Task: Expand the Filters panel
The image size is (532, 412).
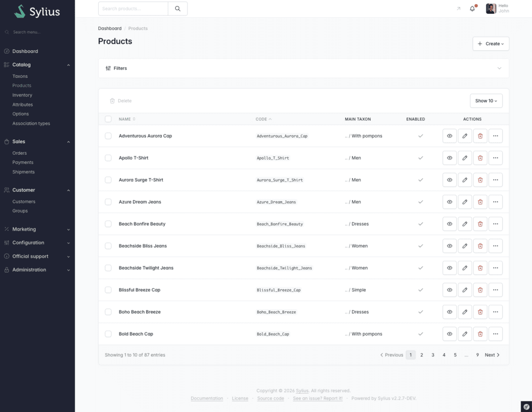Action: pos(304,68)
